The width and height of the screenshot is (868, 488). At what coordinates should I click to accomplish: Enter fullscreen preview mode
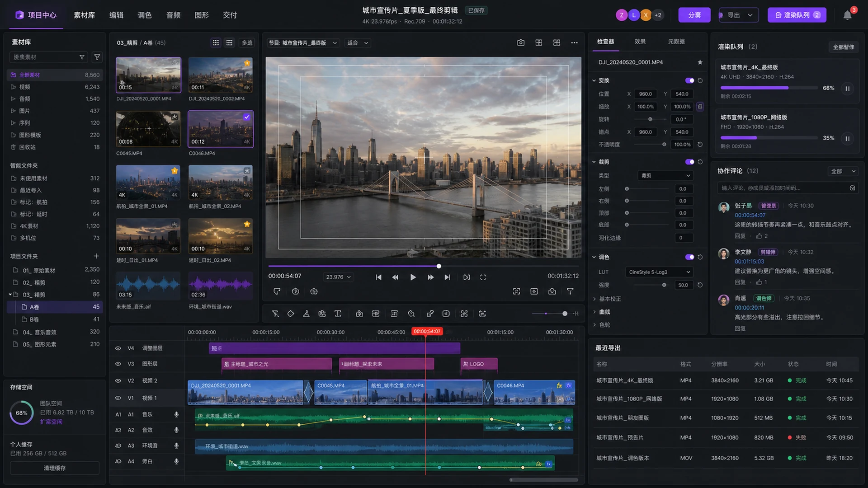click(x=483, y=277)
